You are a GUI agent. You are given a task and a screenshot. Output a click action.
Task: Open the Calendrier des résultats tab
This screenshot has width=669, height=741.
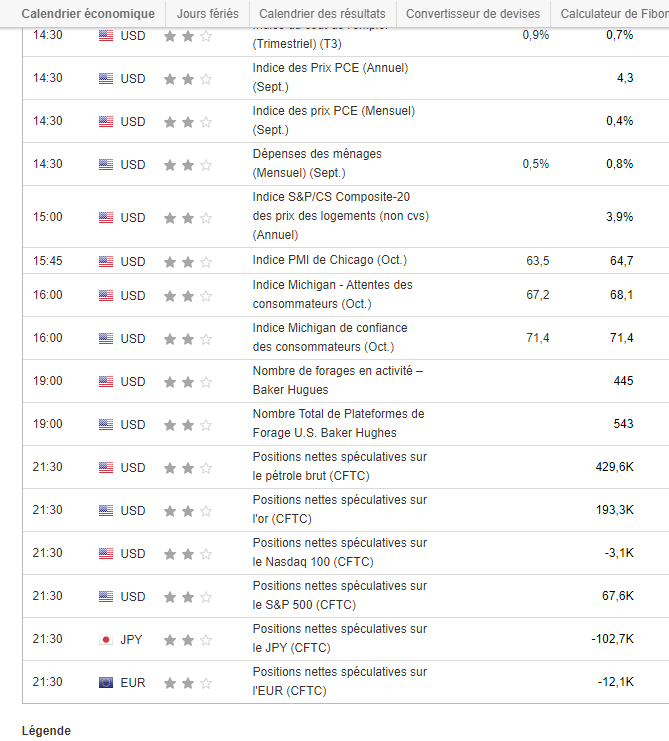point(322,14)
